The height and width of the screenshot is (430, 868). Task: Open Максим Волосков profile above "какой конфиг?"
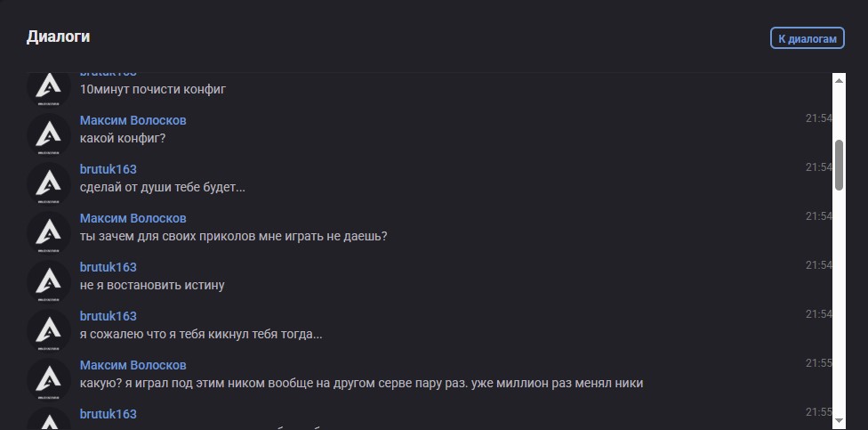[x=133, y=120]
